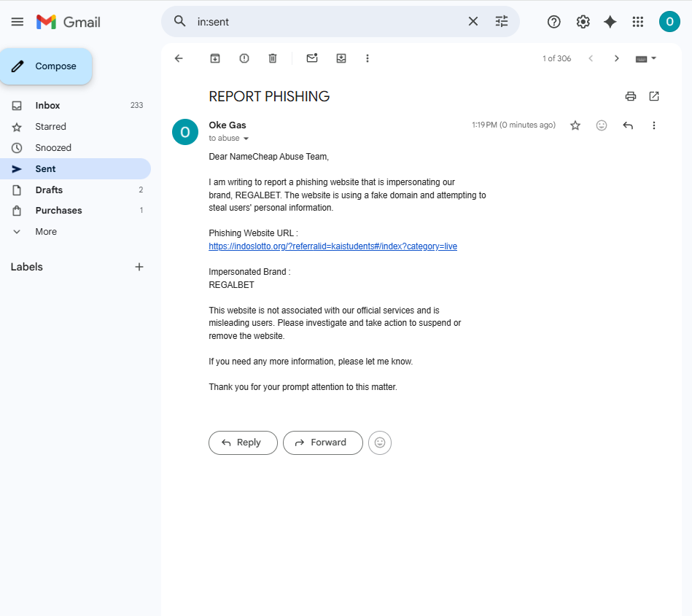
Task: Go to the newer email arrow
Action: [x=591, y=58]
